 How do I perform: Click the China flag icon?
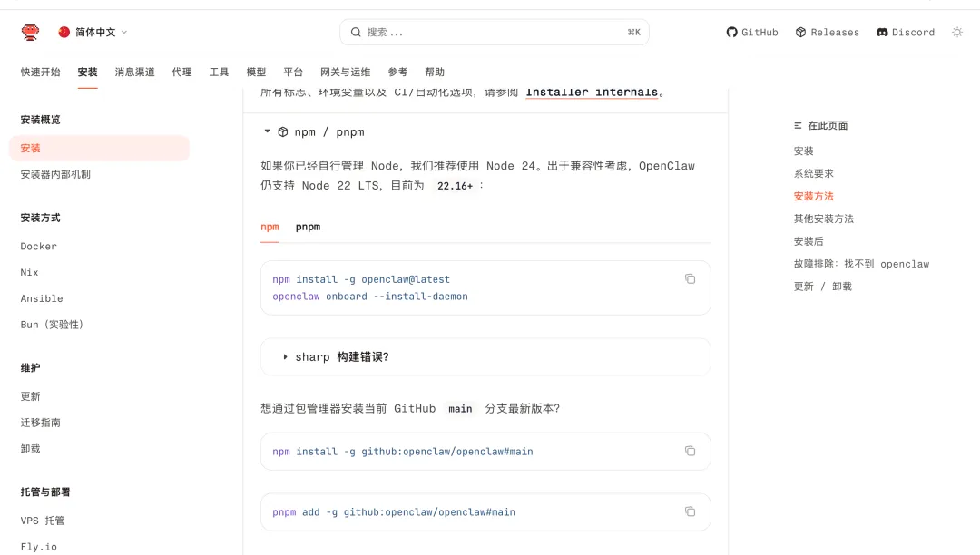tap(64, 32)
